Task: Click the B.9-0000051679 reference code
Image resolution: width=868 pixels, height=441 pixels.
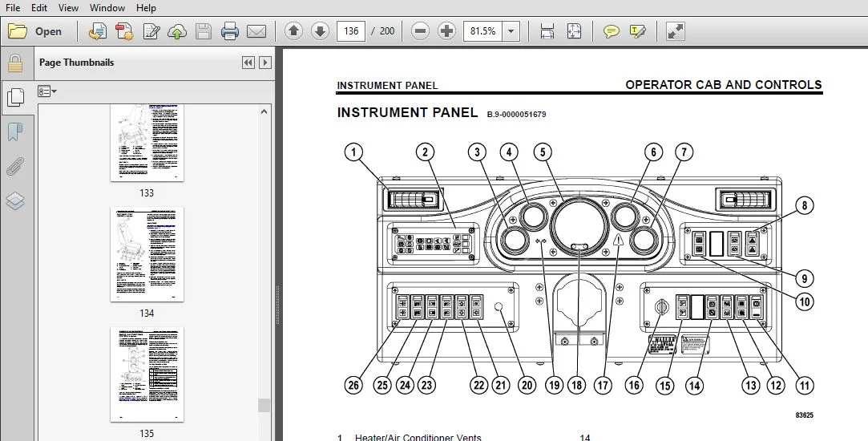Action: tap(516, 114)
